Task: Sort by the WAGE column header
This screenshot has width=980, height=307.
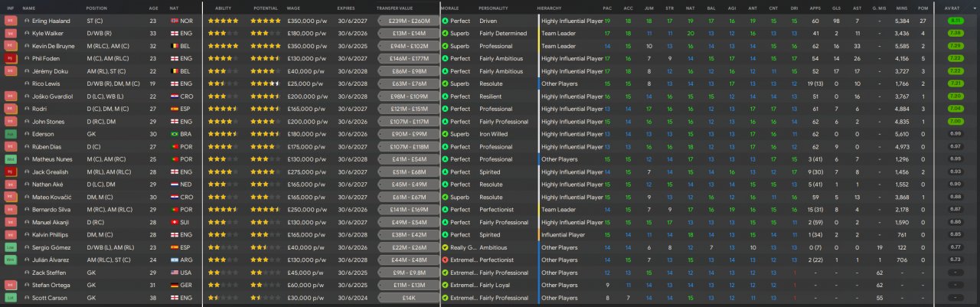Action: 293,8
